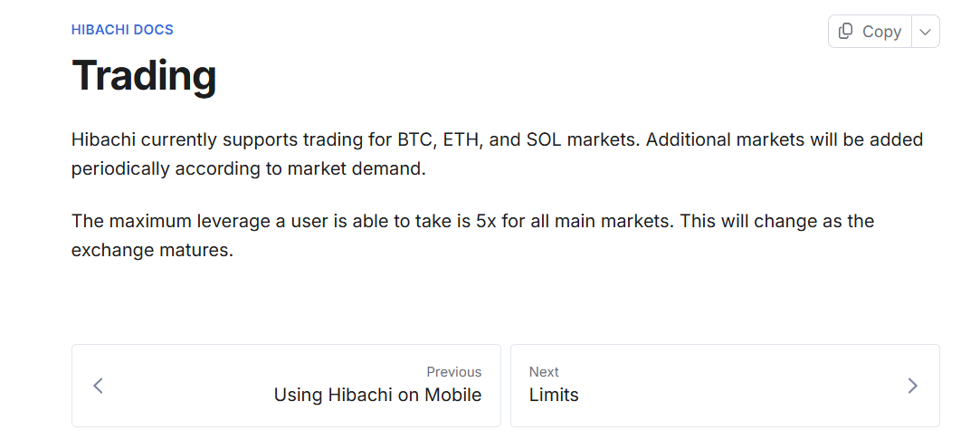Screen dimensions: 980x440
Task: Click the phrase 'exchange matures'
Action: tap(152, 249)
